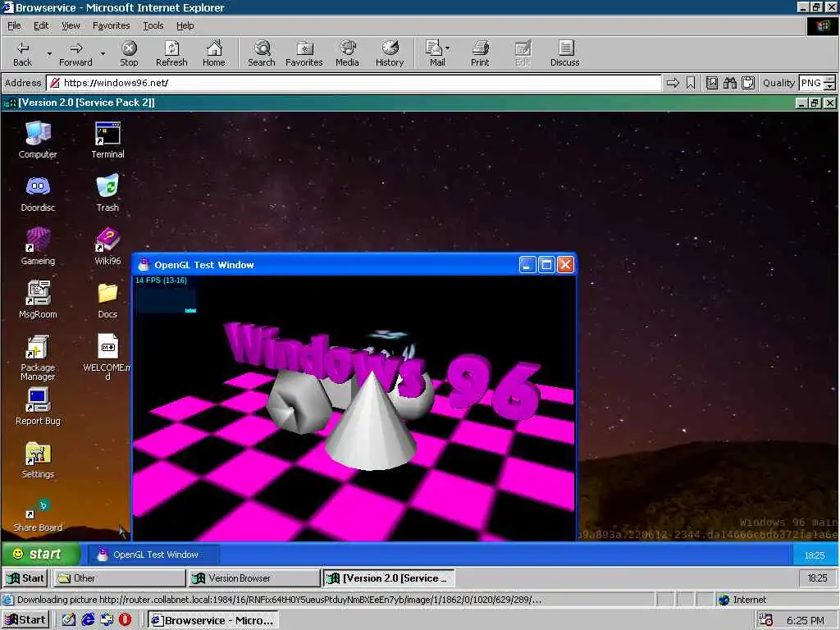Screen dimensions: 840x630
Task: Open the Trash desktop icon
Action: point(107,193)
